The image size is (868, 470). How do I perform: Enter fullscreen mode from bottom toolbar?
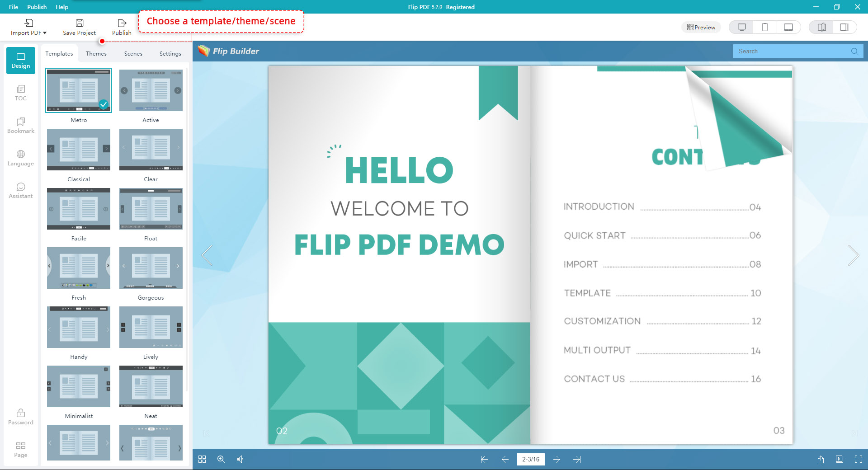click(858, 459)
